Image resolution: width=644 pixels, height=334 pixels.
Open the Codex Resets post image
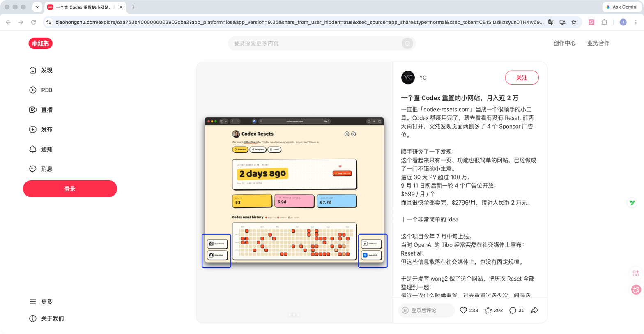(x=294, y=192)
